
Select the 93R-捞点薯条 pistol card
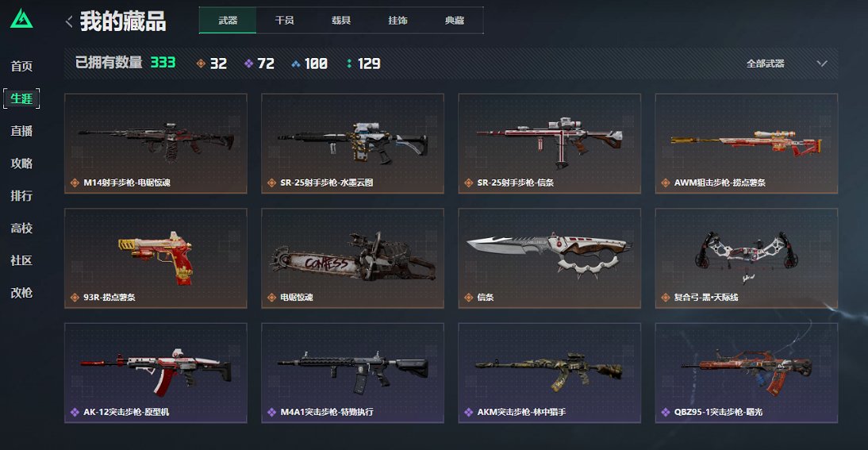click(x=156, y=259)
